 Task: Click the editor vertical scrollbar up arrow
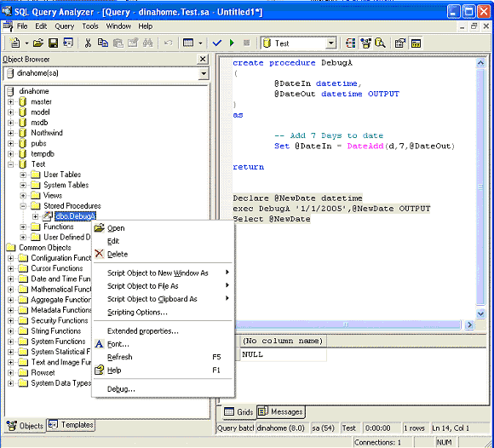pos(480,63)
